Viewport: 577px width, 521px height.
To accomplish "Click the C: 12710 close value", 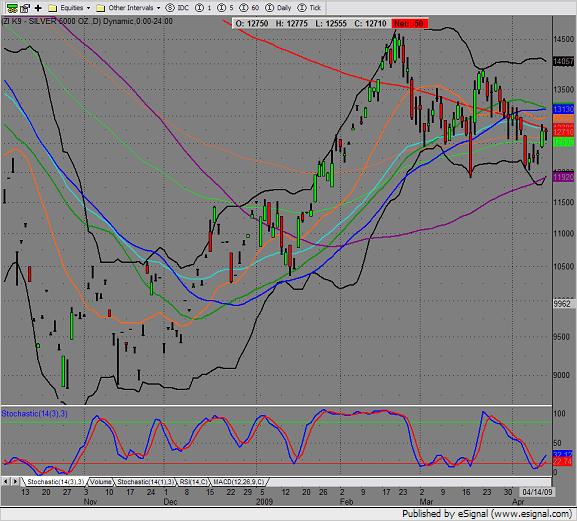I will pos(370,24).
